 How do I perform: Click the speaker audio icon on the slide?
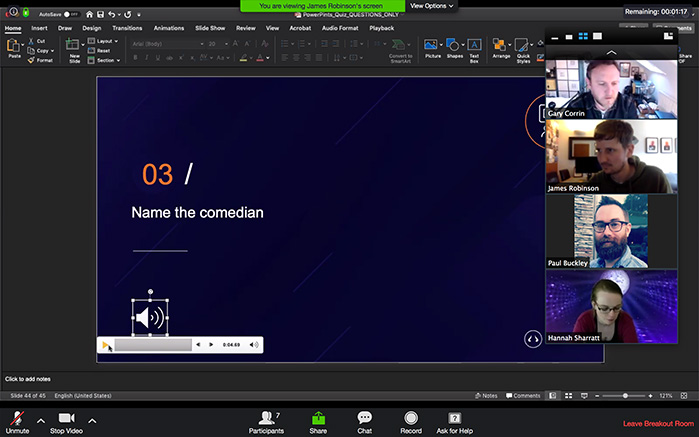(x=150, y=317)
